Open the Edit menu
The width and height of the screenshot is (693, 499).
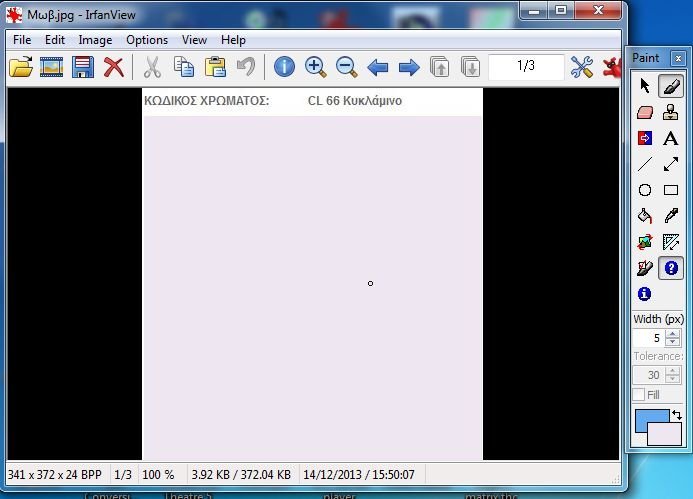55,40
